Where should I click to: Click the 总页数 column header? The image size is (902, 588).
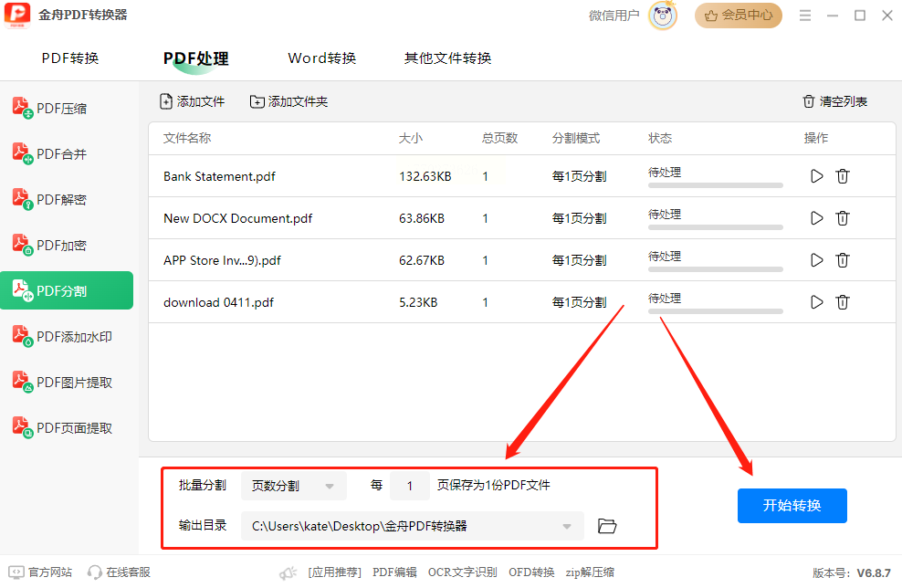pyautogui.click(x=500, y=138)
